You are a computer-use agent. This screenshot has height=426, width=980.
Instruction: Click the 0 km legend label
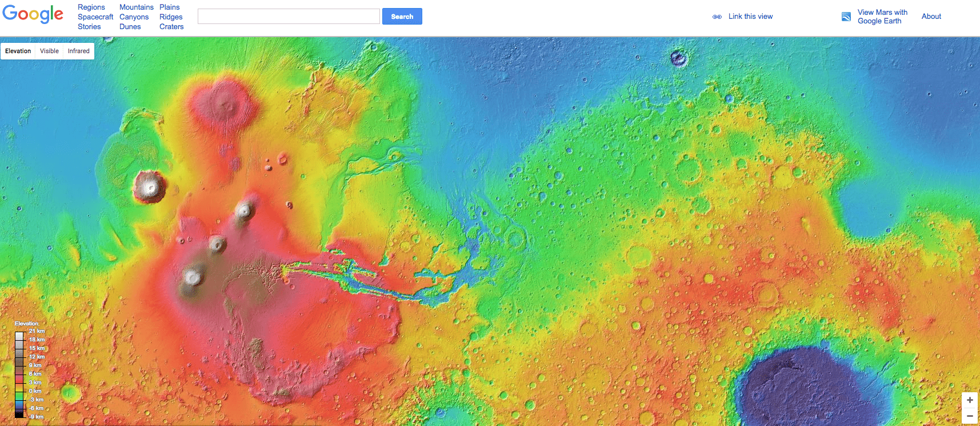(35, 391)
